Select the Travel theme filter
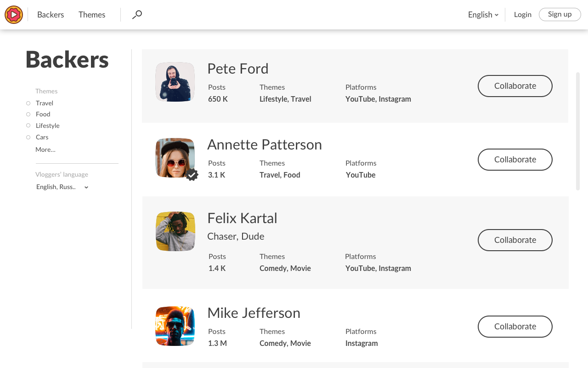The width and height of the screenshot is (588, 368). click(x=28, y=103)
